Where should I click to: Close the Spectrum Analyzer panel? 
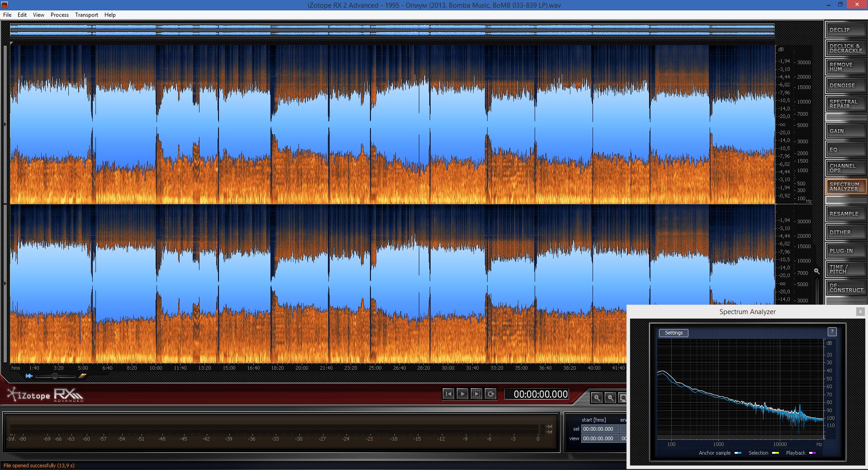coord(860,311)
